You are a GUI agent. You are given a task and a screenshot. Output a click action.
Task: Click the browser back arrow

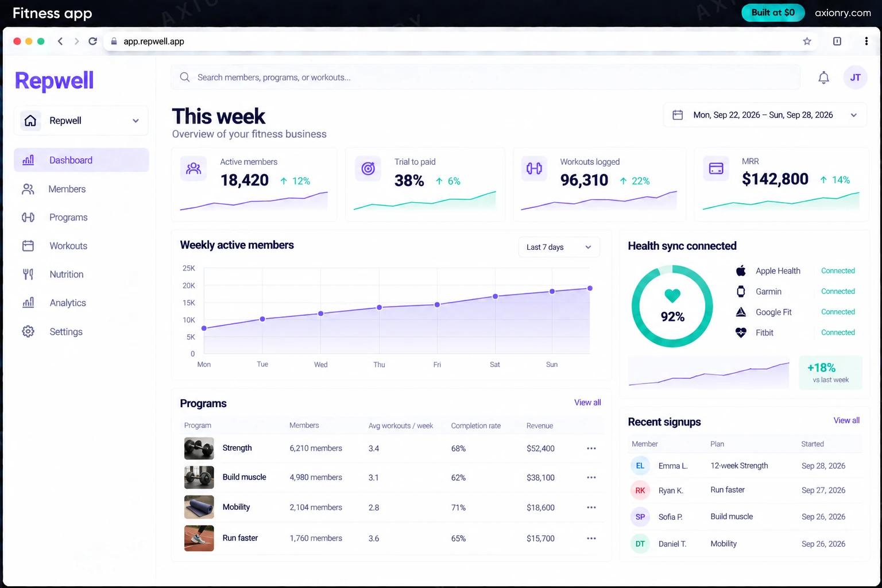(x=60, y=41)
